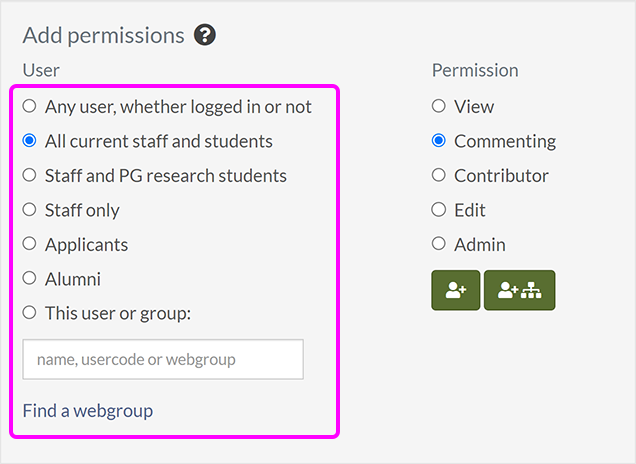Viewport: 636px width, 464px height.
Task: Click the name, usercode or webgroup field
Action: point(163,359)
